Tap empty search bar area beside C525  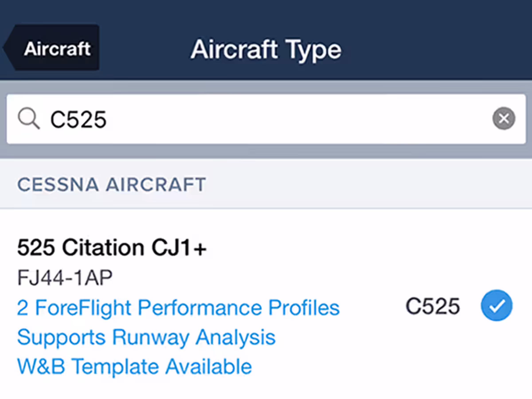[298, 119]
